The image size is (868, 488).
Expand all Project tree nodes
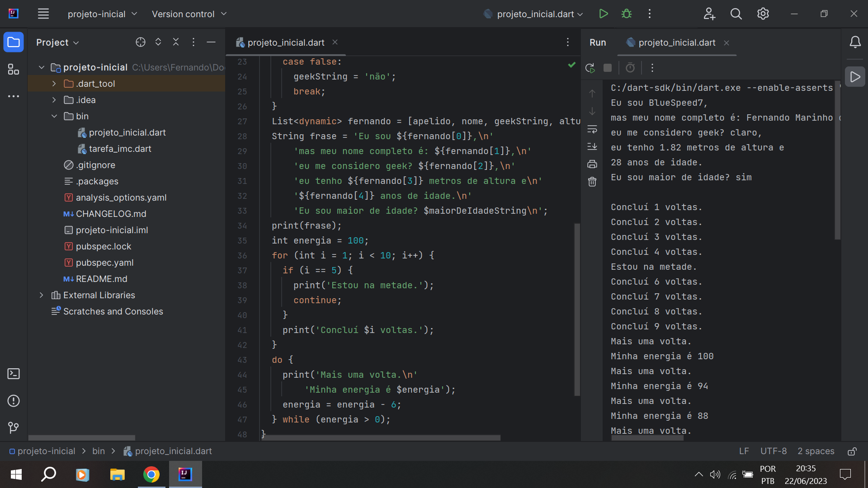tap(158, 42)
